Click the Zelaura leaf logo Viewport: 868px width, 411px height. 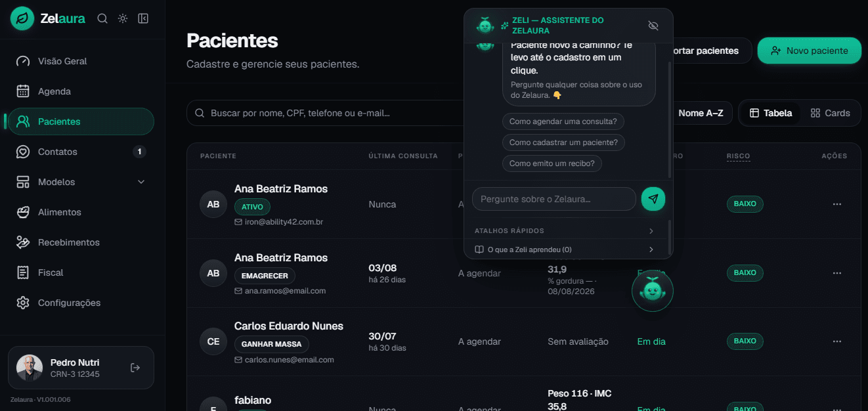pyautogui.click(x=22, y=18)
